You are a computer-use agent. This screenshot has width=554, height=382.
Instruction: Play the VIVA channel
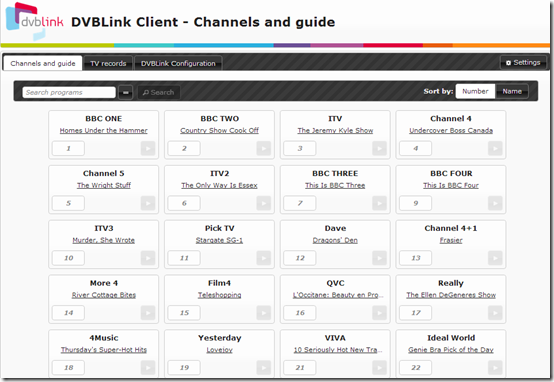pos(379,367)
